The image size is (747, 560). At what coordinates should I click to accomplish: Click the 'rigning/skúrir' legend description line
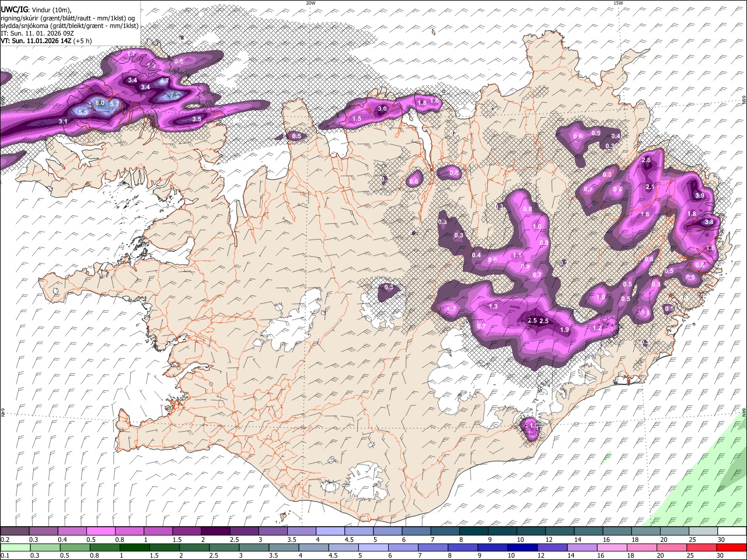click(x=69, y=17)
